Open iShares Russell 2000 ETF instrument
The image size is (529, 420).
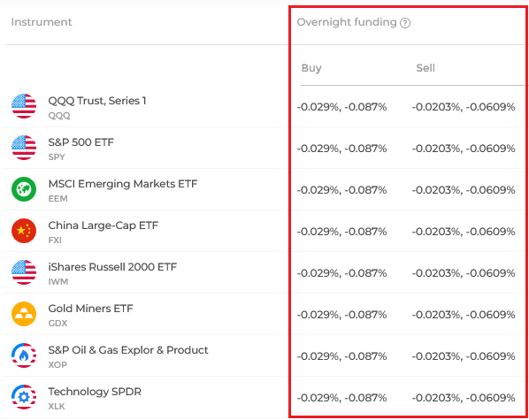pyautogui.click(x=112, y=266)
